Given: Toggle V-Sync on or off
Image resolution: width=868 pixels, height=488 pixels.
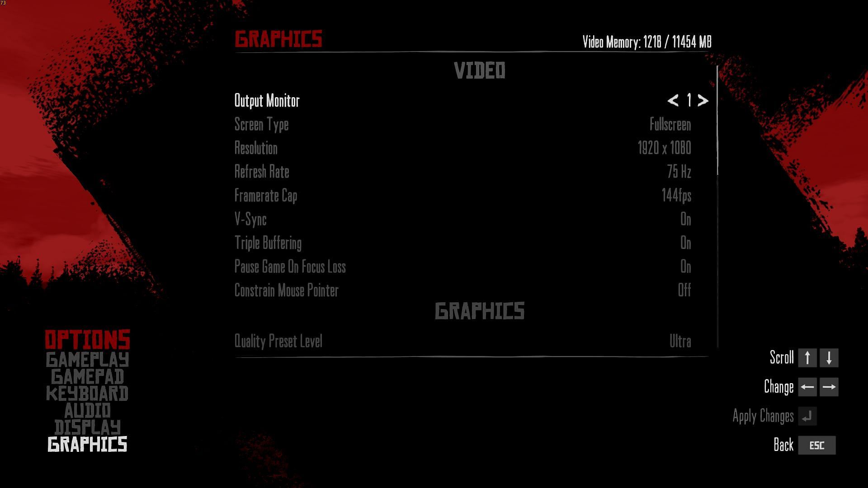Looking at the screenshot, I should [684, 219].
